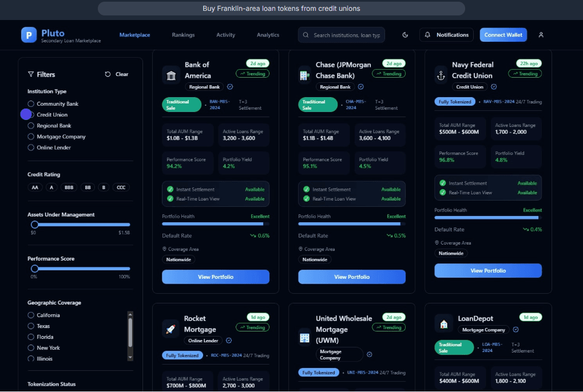Viewport: 583px width, 392px height.
Task: Click Instant Settlement checkmark on Bank of America
Action: pyautogui.click(x=170, y=189)
